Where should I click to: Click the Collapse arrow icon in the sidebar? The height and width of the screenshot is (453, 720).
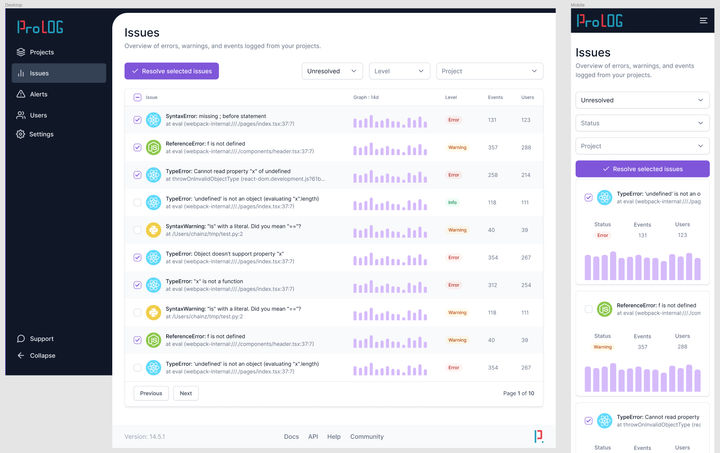coord(21,355)
